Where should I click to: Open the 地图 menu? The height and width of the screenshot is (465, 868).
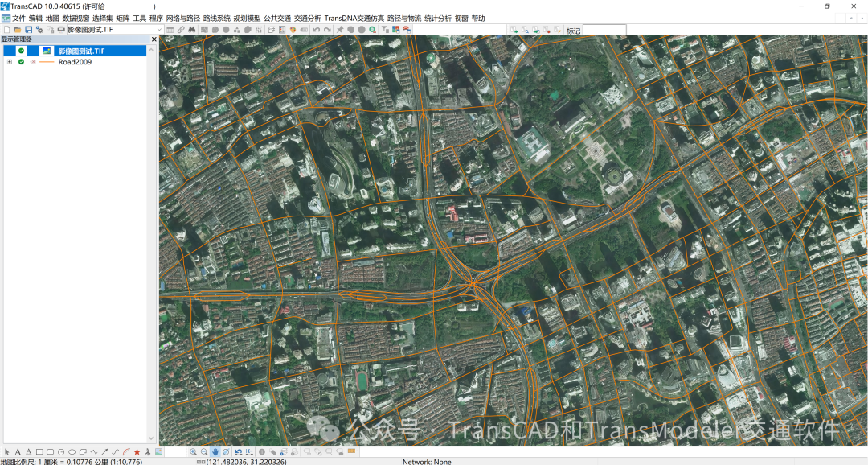(52, 19)
